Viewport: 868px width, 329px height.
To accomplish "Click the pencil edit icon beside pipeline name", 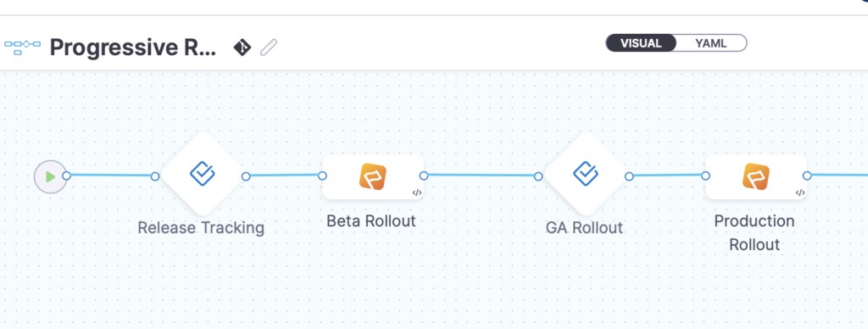I will click(269, 47).
